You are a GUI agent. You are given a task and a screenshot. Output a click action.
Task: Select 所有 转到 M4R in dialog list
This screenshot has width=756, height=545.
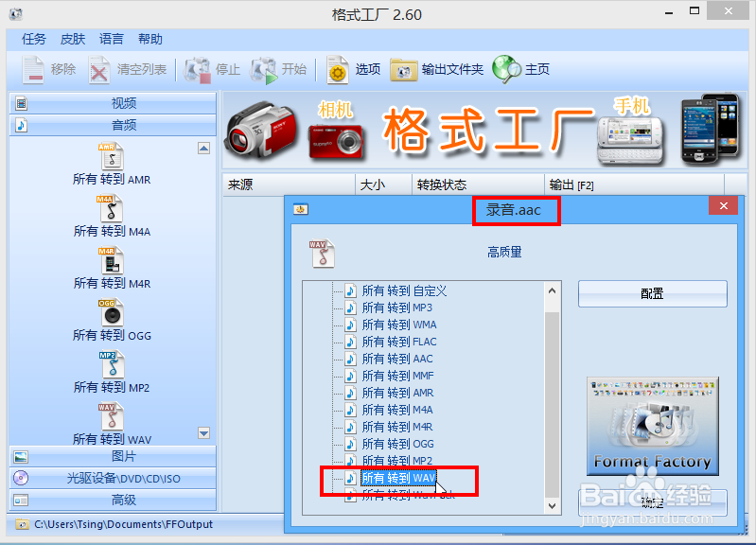397,427
